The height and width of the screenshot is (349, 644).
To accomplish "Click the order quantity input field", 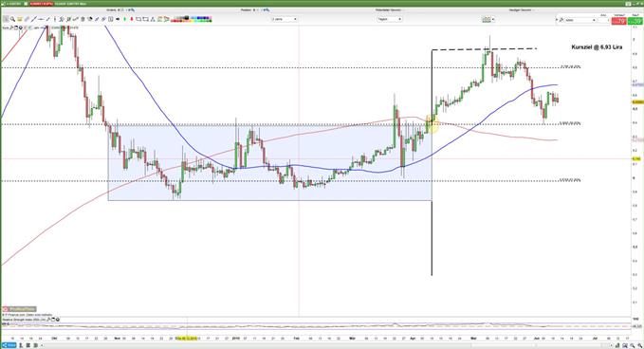I will (x=603, y=20).
